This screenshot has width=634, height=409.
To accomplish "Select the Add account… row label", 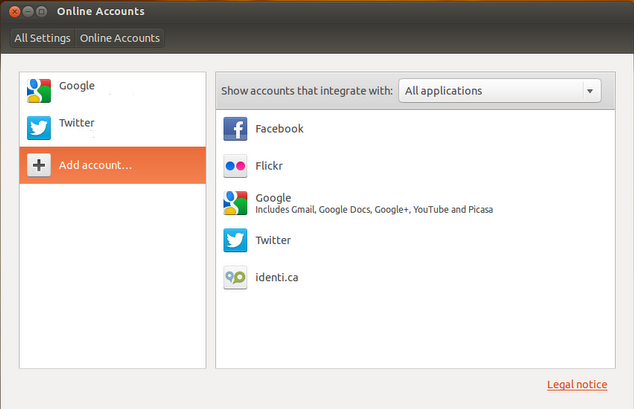I will tap(96, 165).
